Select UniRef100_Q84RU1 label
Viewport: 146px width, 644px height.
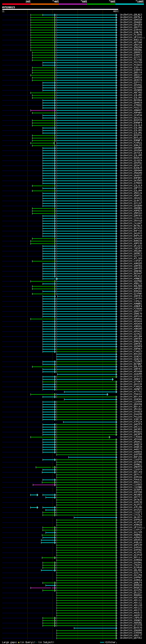[x=131, y=319]
